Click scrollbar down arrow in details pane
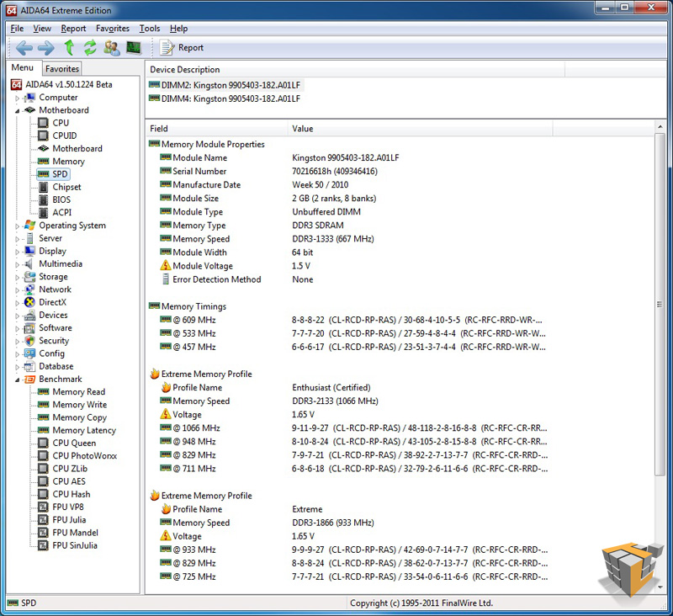The image size is (673, 616). [x=660, y=587]
